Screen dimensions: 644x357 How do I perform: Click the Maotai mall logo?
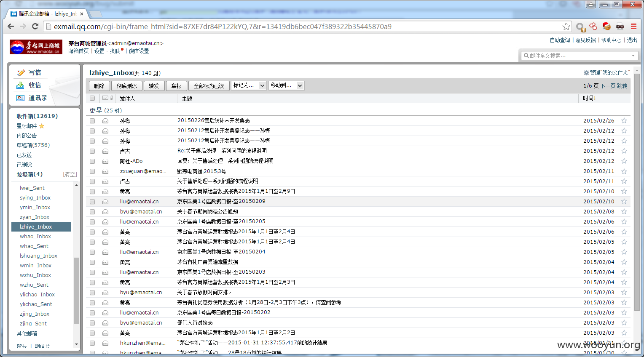36,47
